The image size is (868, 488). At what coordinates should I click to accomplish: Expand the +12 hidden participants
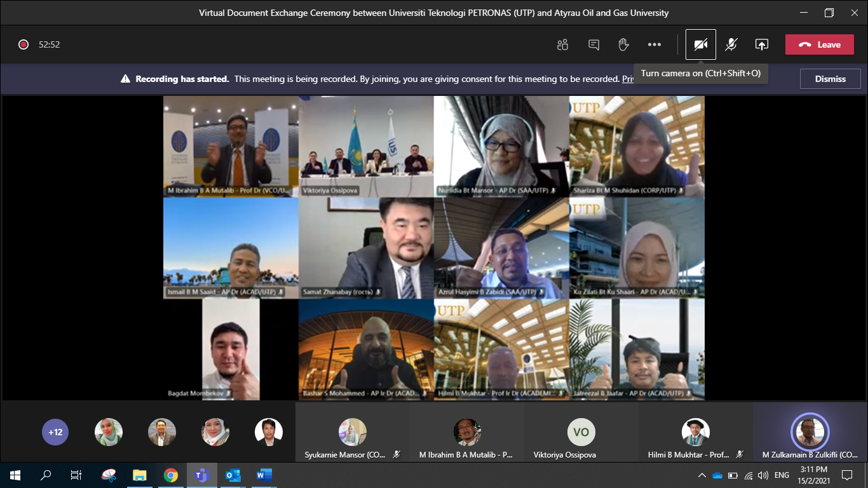[55, 431]
